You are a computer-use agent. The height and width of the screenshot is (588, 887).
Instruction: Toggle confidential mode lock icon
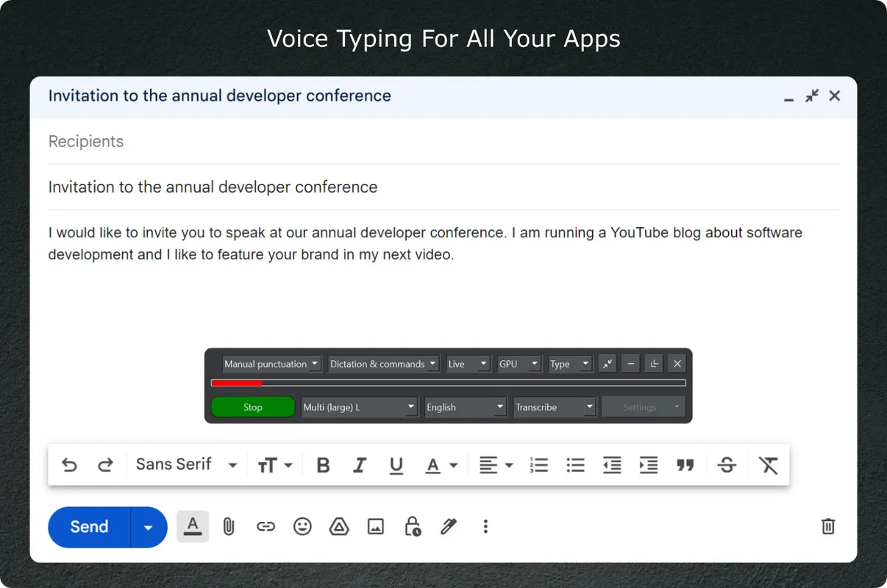413,526
